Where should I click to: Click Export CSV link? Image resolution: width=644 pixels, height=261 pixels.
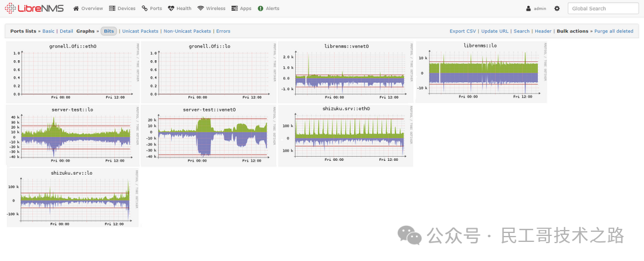pyautogui.click(x=463, y=31)
